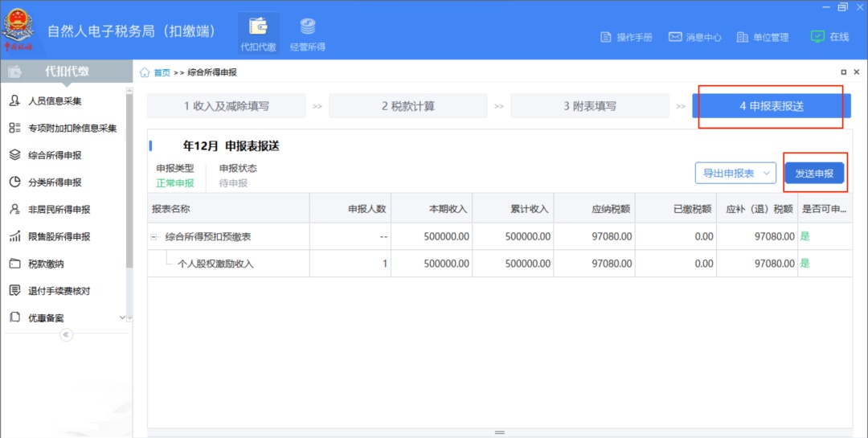Open the 操作手册 manual
Viewport: 868px width, 438px height.
click(626, 37)
